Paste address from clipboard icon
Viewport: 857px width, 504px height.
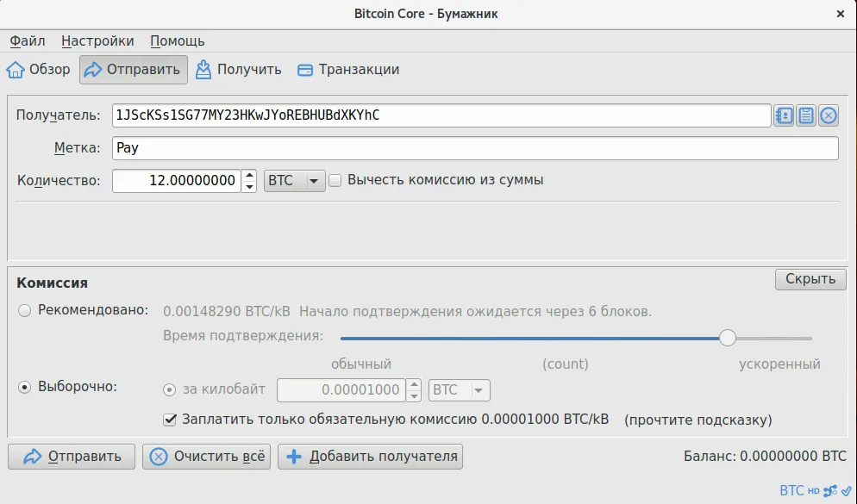coord(806,115)
